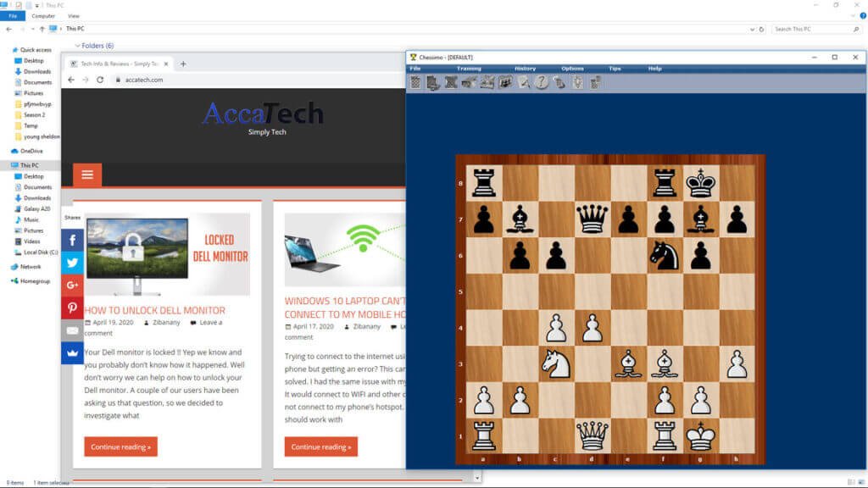
Task: Select the white king on g1
Action: pos(700,435)
